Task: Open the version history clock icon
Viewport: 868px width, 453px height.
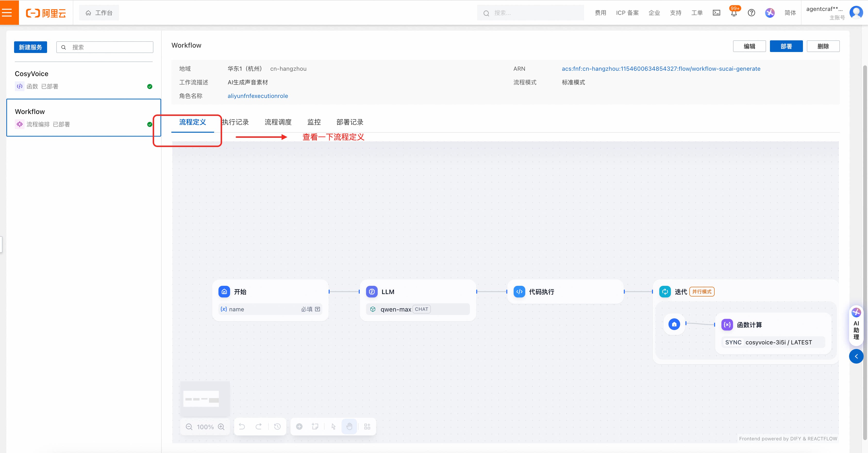Action: point(277,427)
